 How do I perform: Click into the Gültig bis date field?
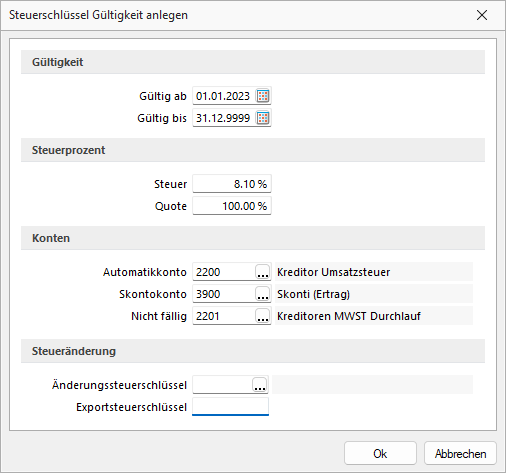(x=224, y=118)
